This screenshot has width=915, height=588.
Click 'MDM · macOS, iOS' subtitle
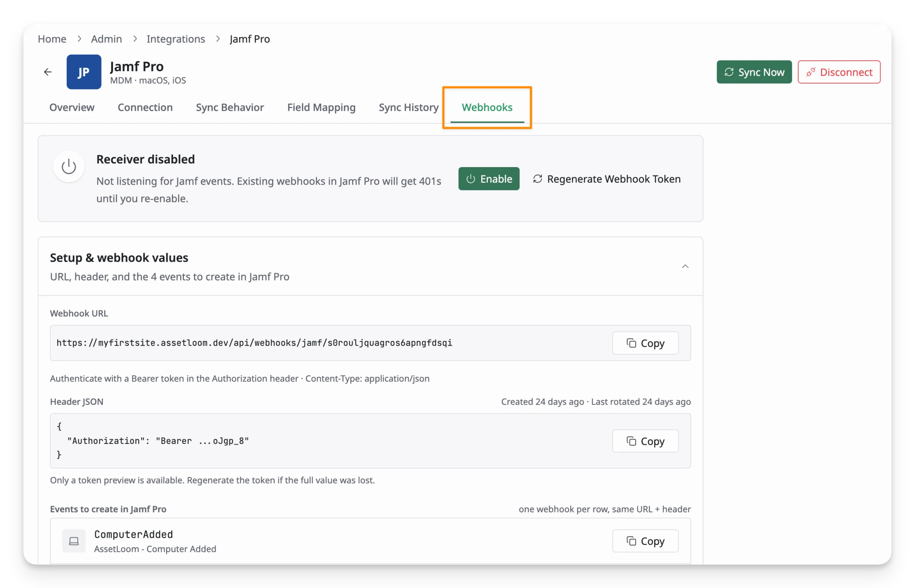pos(148,80)
